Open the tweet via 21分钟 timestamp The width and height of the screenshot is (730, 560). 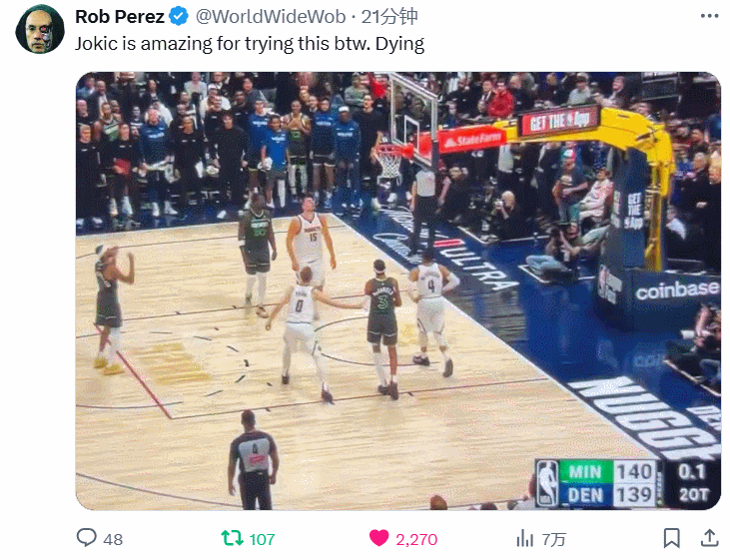tap(389, 17)
